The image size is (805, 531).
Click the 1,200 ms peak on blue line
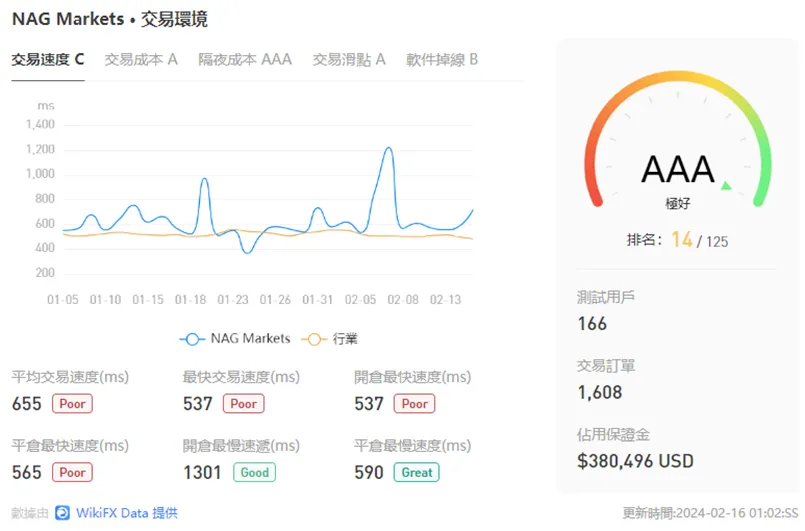(x=389, y=149)
